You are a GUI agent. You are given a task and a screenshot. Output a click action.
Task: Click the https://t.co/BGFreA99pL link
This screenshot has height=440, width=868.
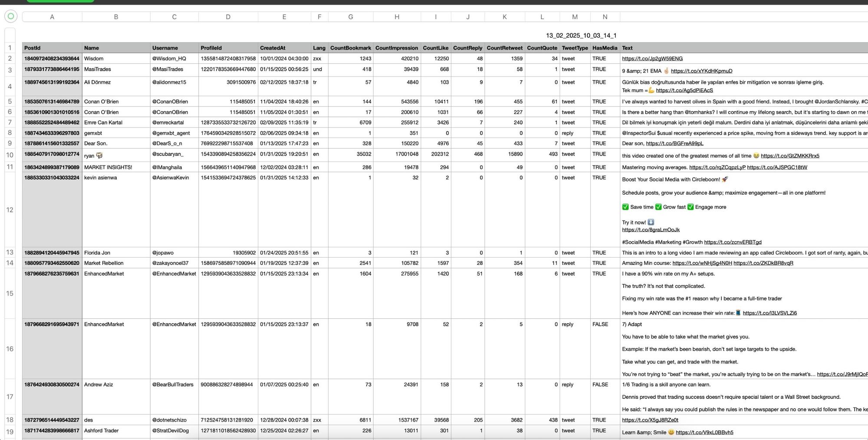point(674,143)
